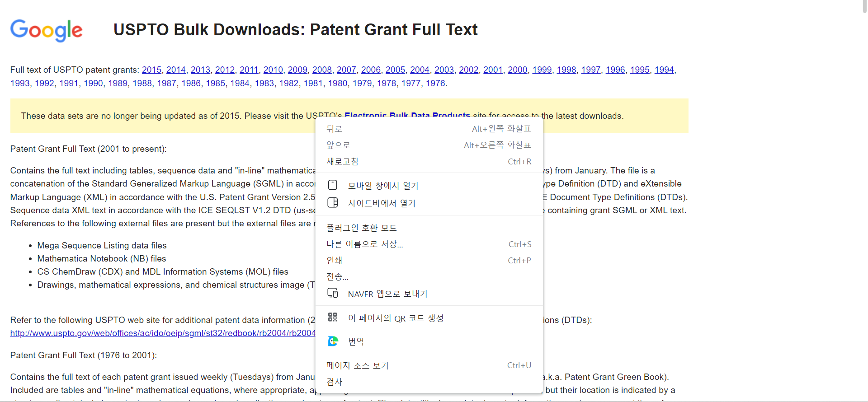Open the 2008 patent grants link
Screen dimensions: 868x402
click(322, 70)
